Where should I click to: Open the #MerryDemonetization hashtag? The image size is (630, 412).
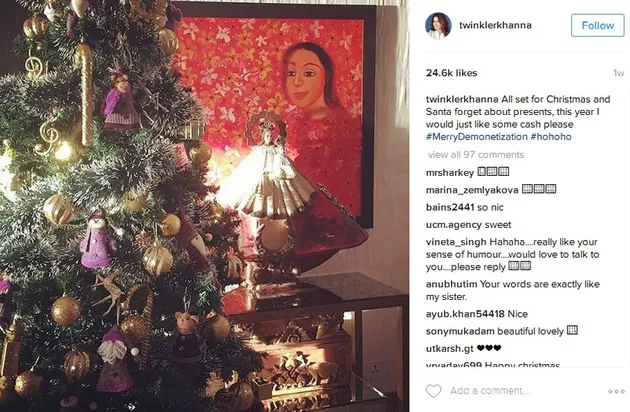[x=476, y=137]
